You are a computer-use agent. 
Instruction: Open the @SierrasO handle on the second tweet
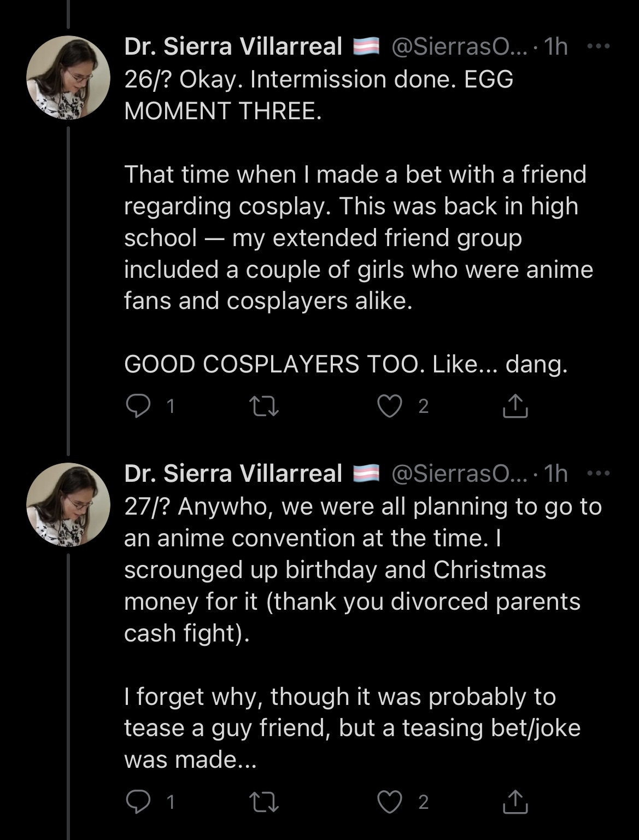pos(459,474)
